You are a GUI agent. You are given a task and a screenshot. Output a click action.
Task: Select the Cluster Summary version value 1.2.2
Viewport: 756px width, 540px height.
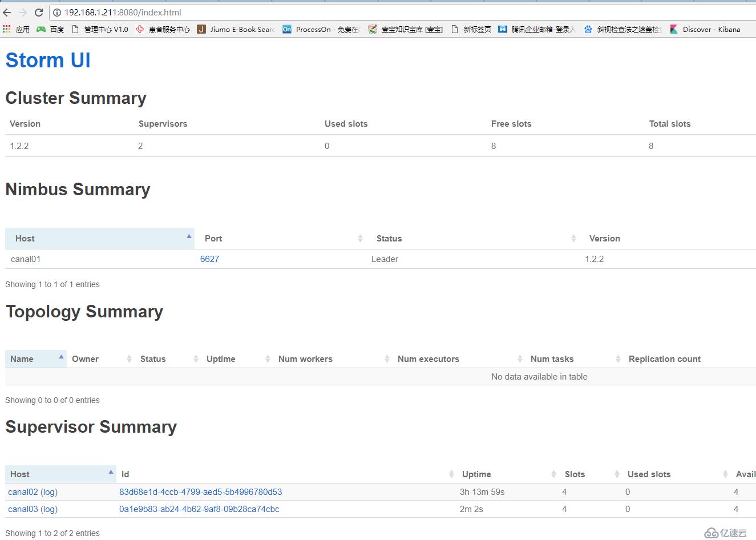click(19, 146)
